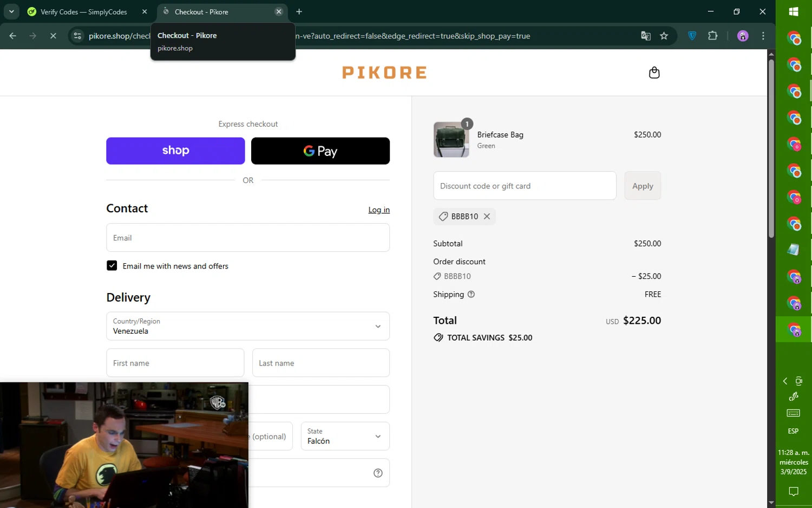Screen dimensions: 812x508
Task: Click the help icon in the phone field
Action: [x=378, y=473]
